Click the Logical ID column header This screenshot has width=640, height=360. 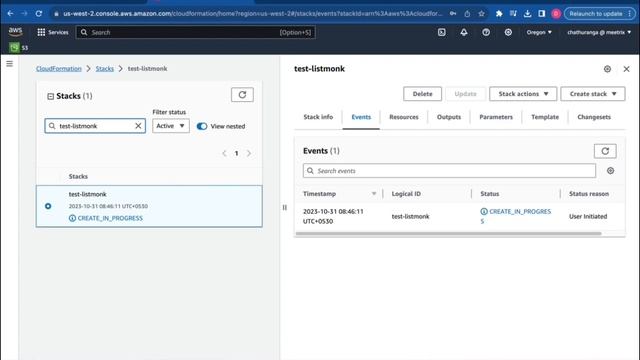point(406,193)
